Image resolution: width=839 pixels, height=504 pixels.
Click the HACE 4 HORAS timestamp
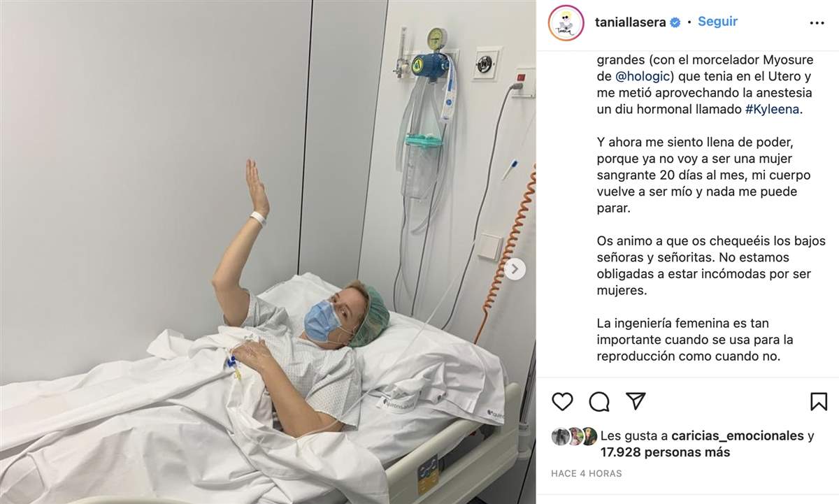[586, 473]
